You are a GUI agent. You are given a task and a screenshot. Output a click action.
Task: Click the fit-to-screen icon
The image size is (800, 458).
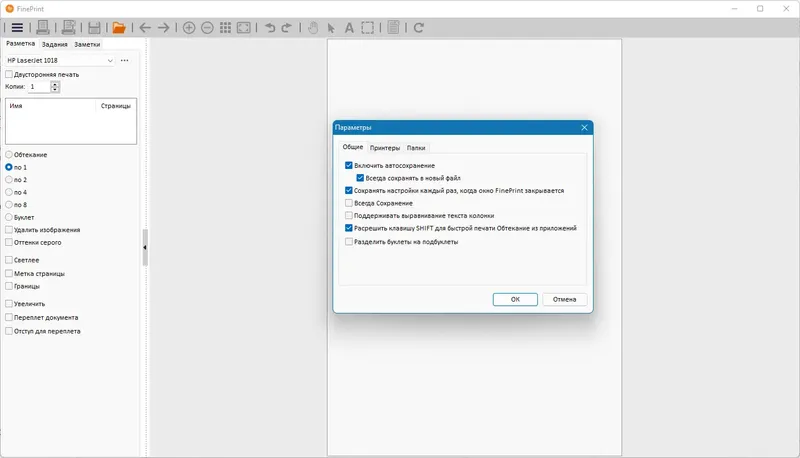pyautogui.click(x=243, y=28)
